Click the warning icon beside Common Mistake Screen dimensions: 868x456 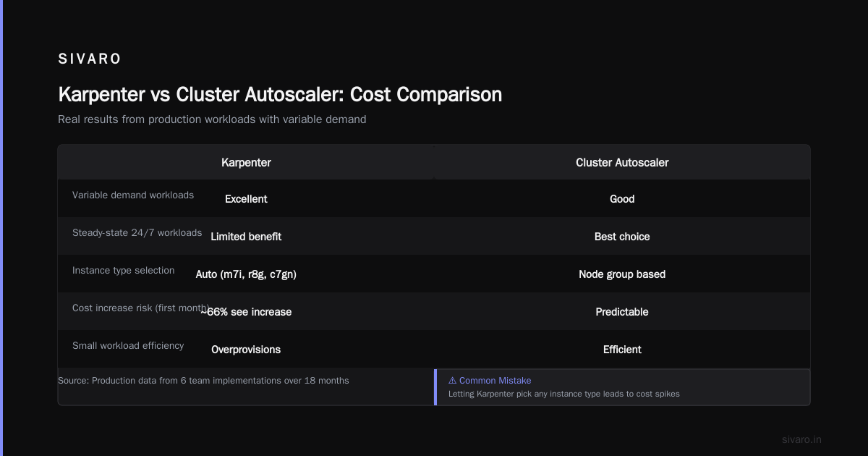452,381
